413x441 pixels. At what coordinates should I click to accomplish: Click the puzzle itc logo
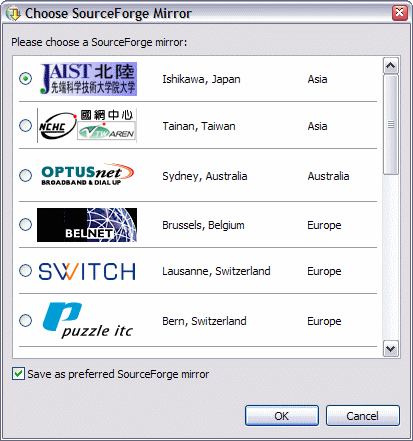tap(88, 320)
